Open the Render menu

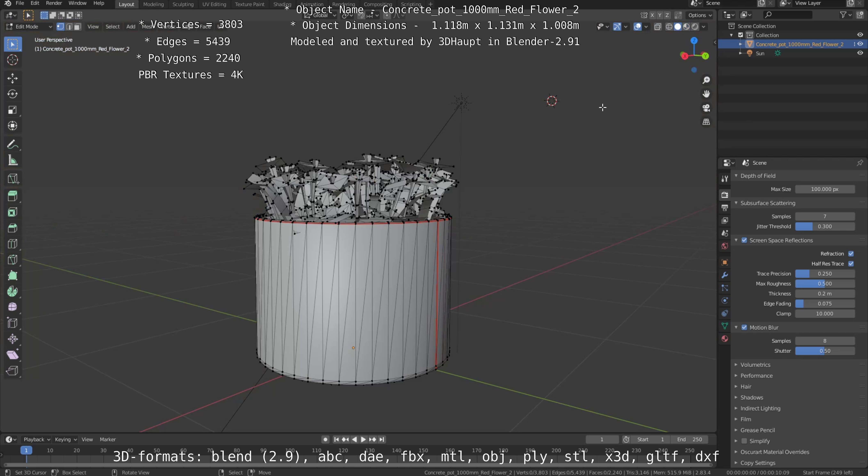click(x=54, y=3)
